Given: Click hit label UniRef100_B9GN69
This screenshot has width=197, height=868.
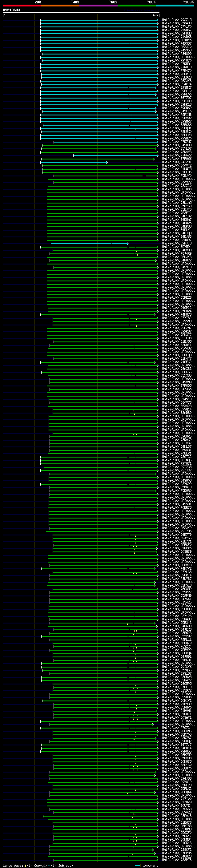Looking at the screenshot, I should coord(177,108).
